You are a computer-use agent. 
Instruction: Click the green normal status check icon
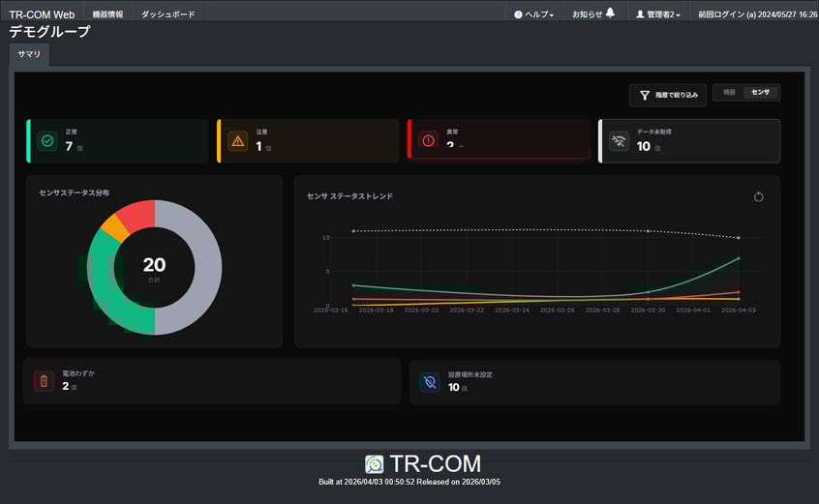(x=47, y=141)
